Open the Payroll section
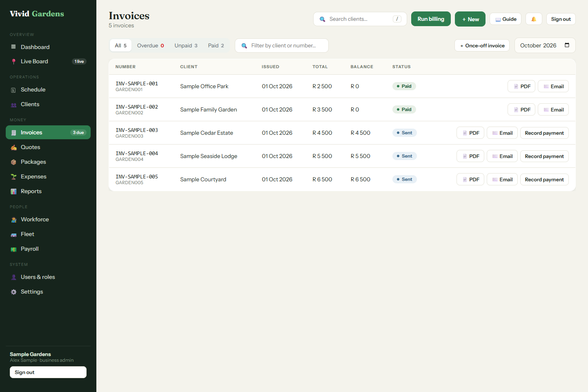Image resolution: width=588 pixels, height=392 pixels. (x=48, y=249)
